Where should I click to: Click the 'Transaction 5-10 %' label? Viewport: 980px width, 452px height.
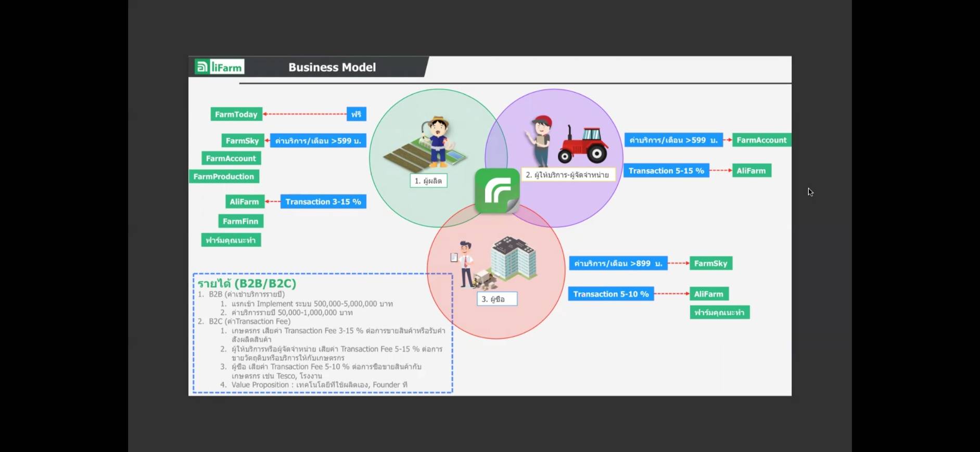point(611,294)
